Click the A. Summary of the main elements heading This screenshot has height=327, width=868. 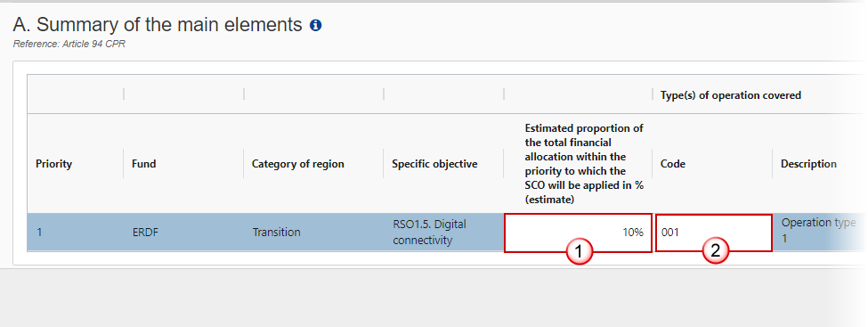tap(158, 25)
